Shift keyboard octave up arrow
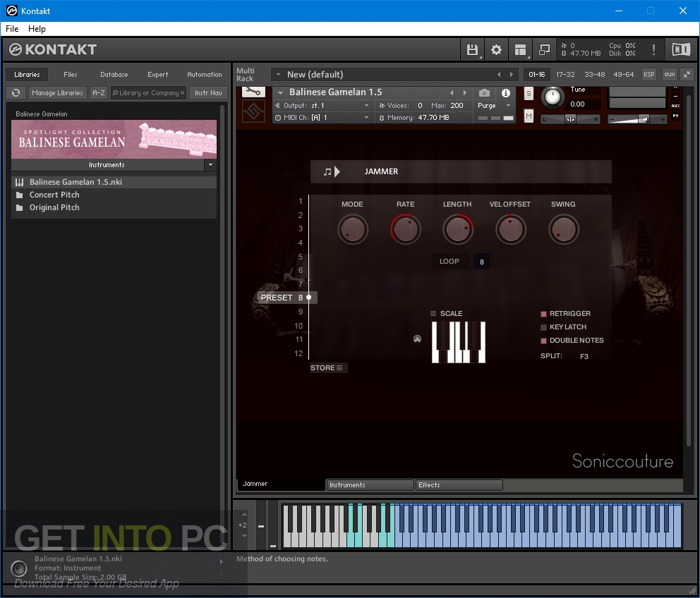The width and height of the screenshot is (700, 598). coord(243,514)
